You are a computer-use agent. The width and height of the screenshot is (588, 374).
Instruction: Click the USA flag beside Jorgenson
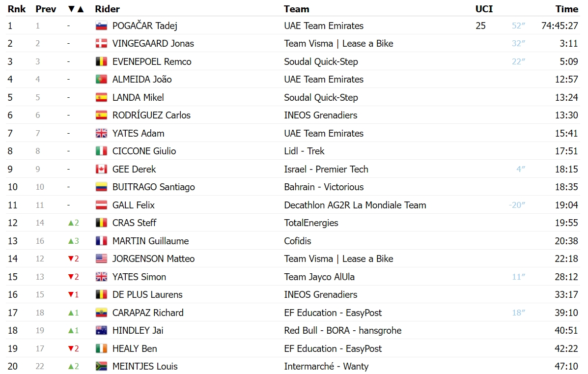(101, 259)
